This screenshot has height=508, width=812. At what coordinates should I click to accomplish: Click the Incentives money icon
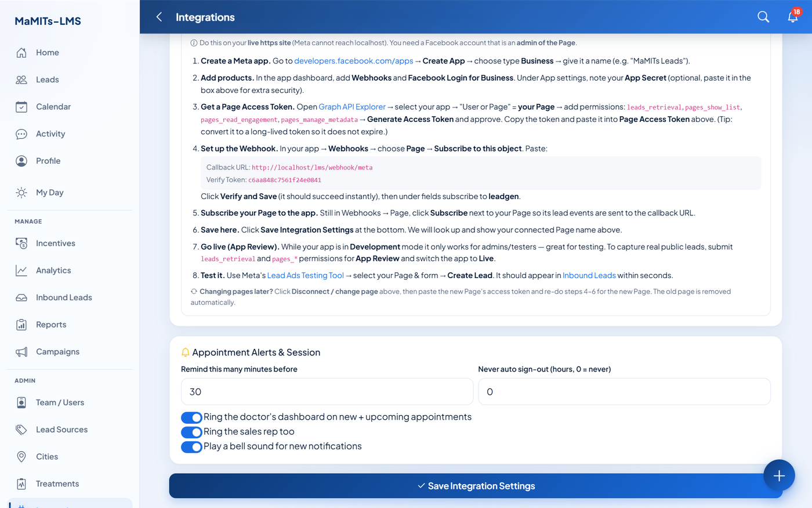tap(21, 243)
